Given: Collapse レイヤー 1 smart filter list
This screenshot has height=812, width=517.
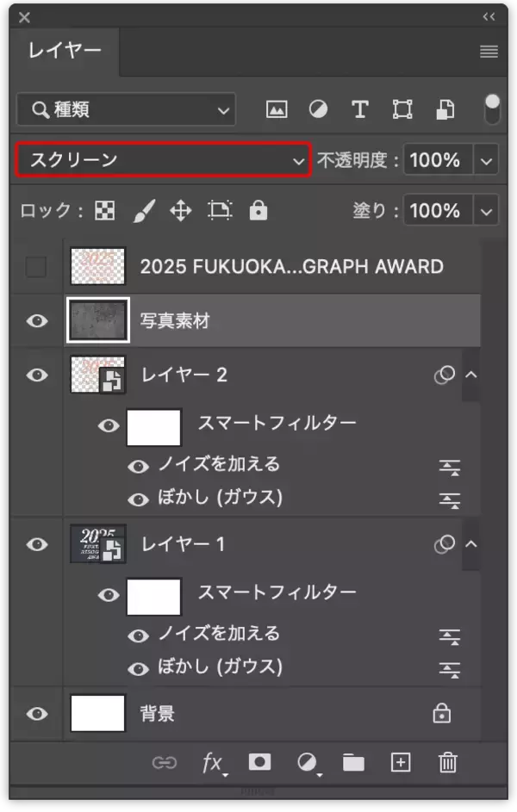Looking at the screenshot, I should click(470, 543).
